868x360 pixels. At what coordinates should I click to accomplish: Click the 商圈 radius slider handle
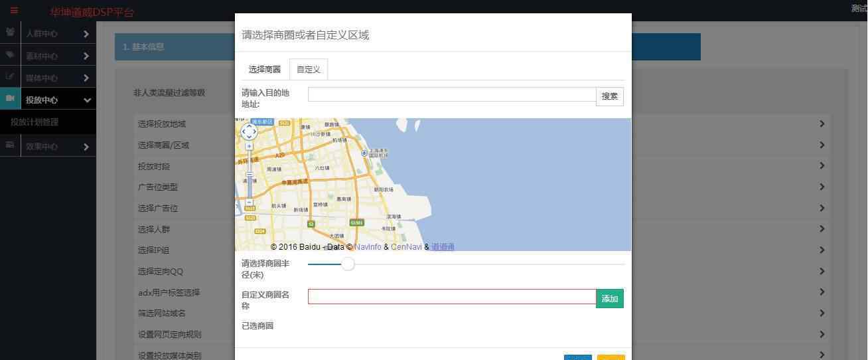(348, 264)
